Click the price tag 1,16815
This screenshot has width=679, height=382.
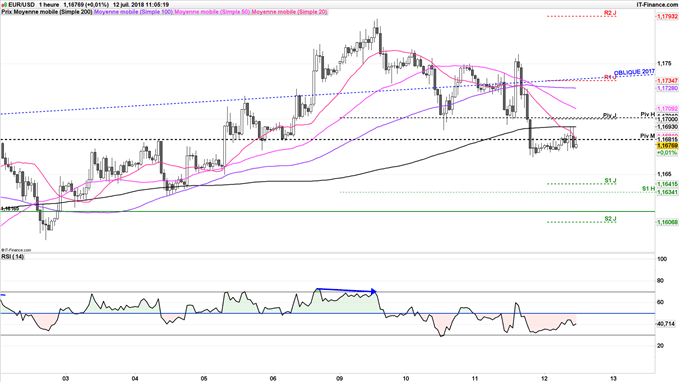[x=667, y=139]
